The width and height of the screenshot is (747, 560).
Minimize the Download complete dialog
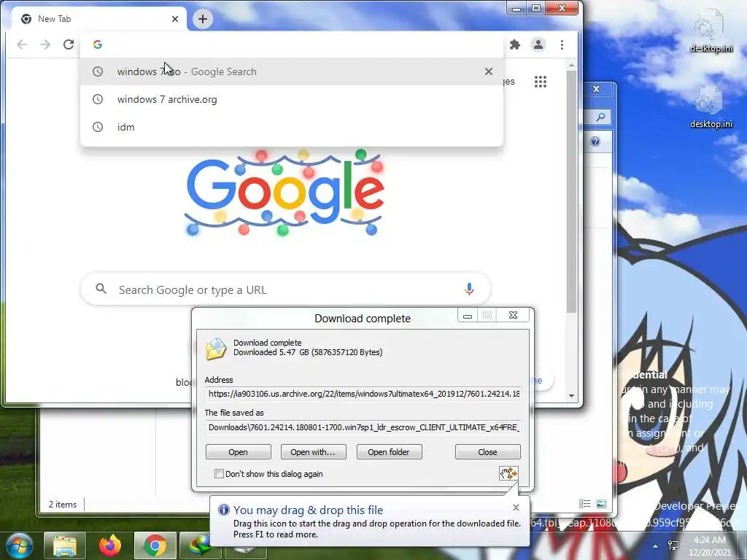click(x=468, y=315)
